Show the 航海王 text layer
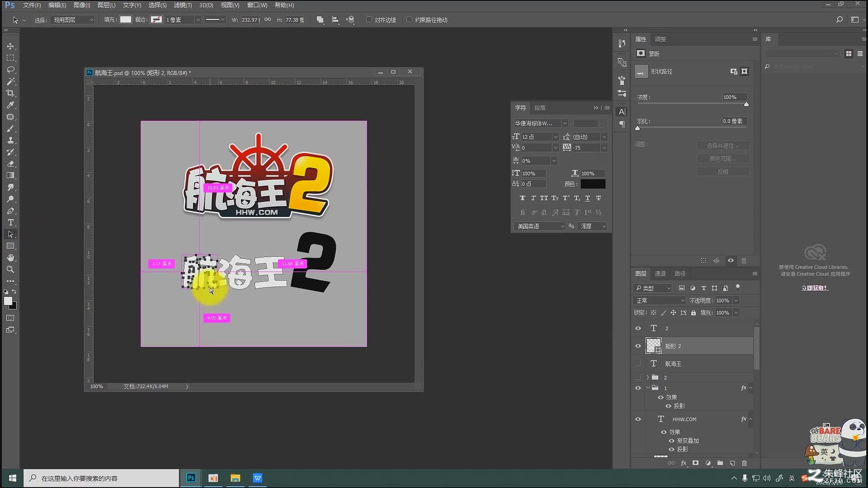 pos(638,364)
